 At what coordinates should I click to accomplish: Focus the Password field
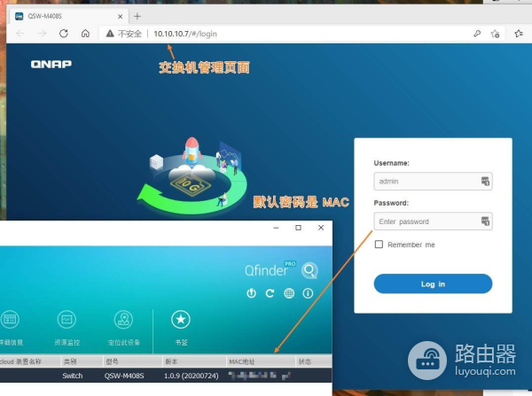click(x=433, y=221)
